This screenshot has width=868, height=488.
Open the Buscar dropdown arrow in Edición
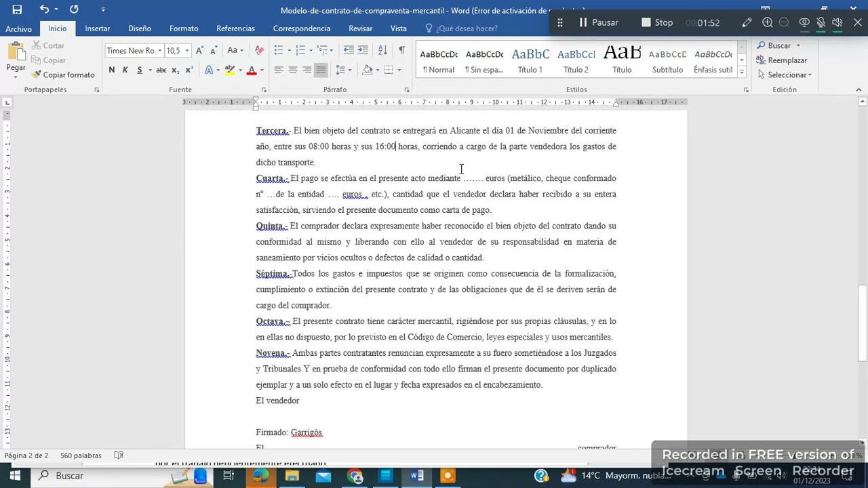(798, 45)
